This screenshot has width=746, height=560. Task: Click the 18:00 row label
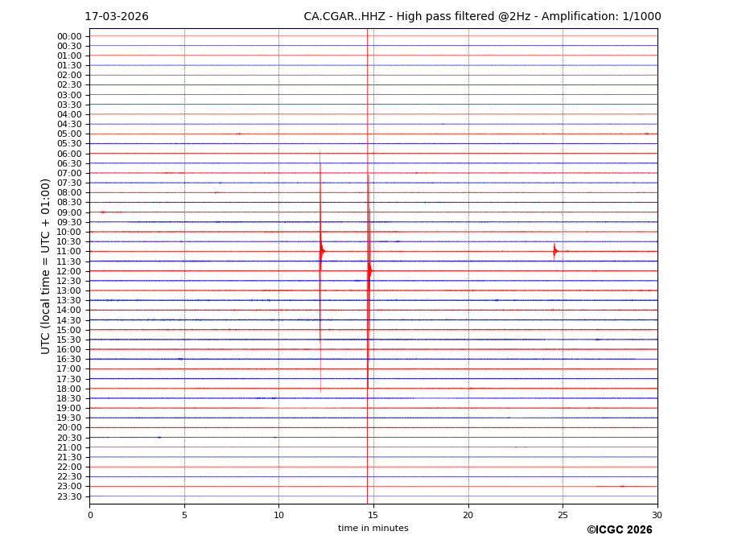69,389
